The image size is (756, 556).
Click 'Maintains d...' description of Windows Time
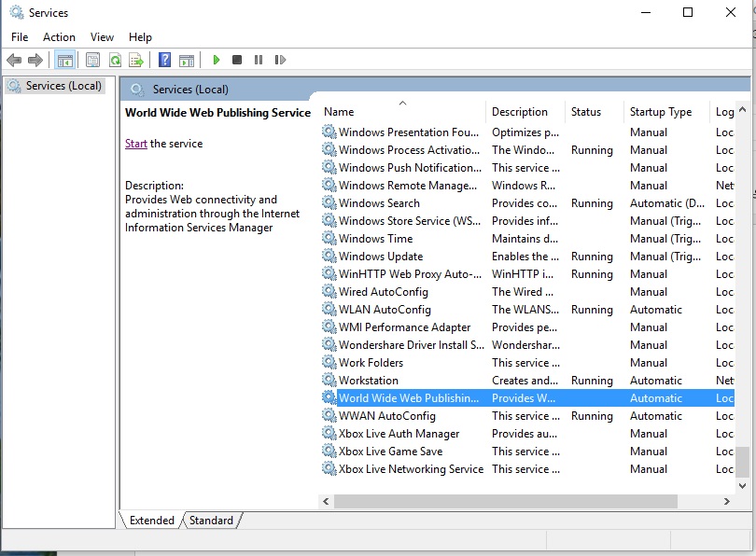click(x=525, y=239)
